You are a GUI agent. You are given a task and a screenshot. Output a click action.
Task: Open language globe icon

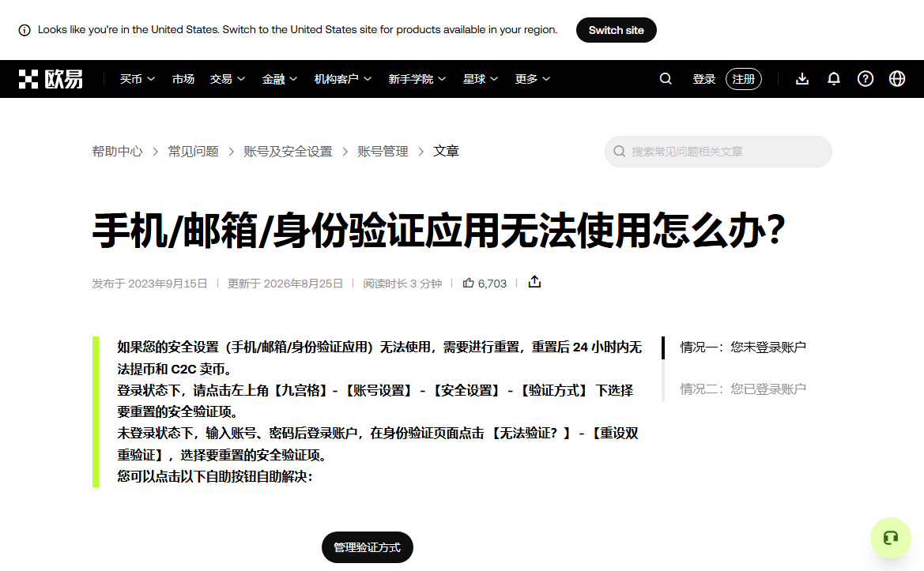pyautogui.click(x=897, y=79)
